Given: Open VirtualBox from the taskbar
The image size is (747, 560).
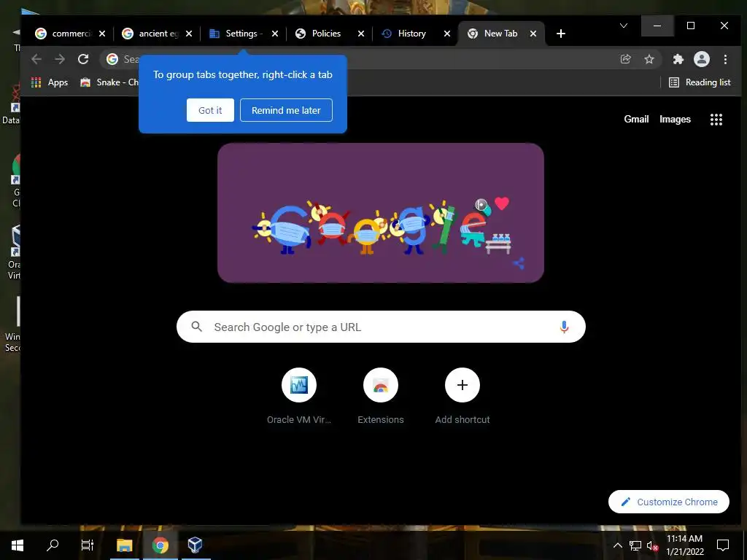Looking at the screenshot, I should (196, 545).
